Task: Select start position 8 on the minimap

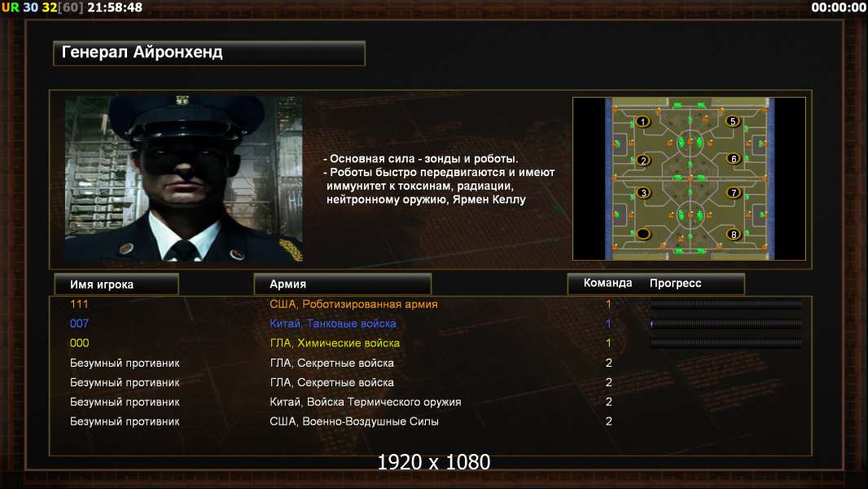Action: [734, 234]
